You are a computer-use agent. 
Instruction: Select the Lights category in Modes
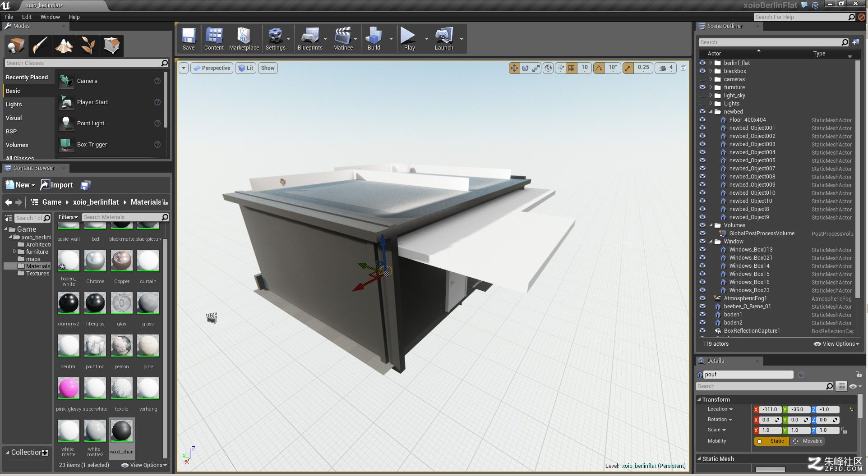click(x=14, y=105)
